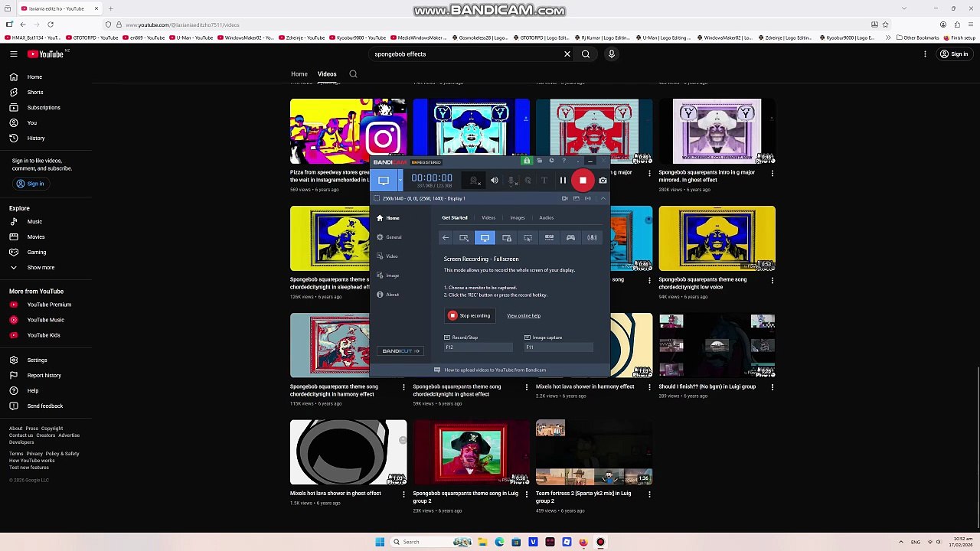
Task: Pause the Bandicam recording
Action: pyautogui.click(x=563, y=181)
